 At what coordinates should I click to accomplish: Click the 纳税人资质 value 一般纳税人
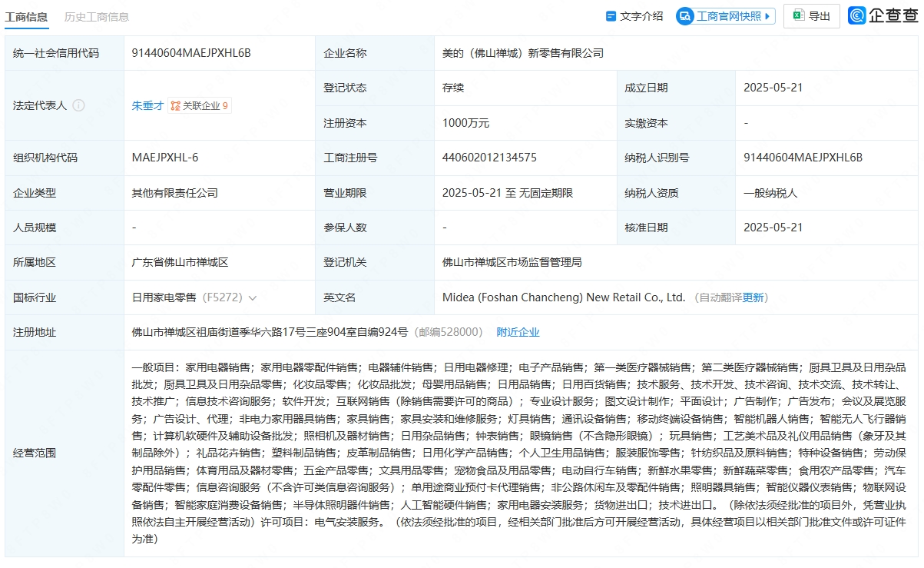pos(770,193)
